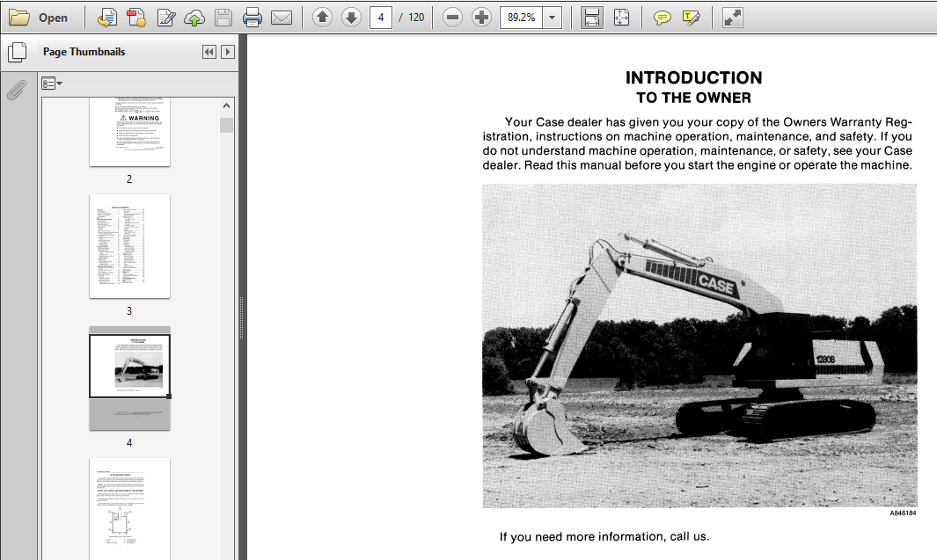Image resolution: width=937 pixels, height=560 pixels.
Task: Click the edit PDF pencil icon
Action: pos(165,18)
